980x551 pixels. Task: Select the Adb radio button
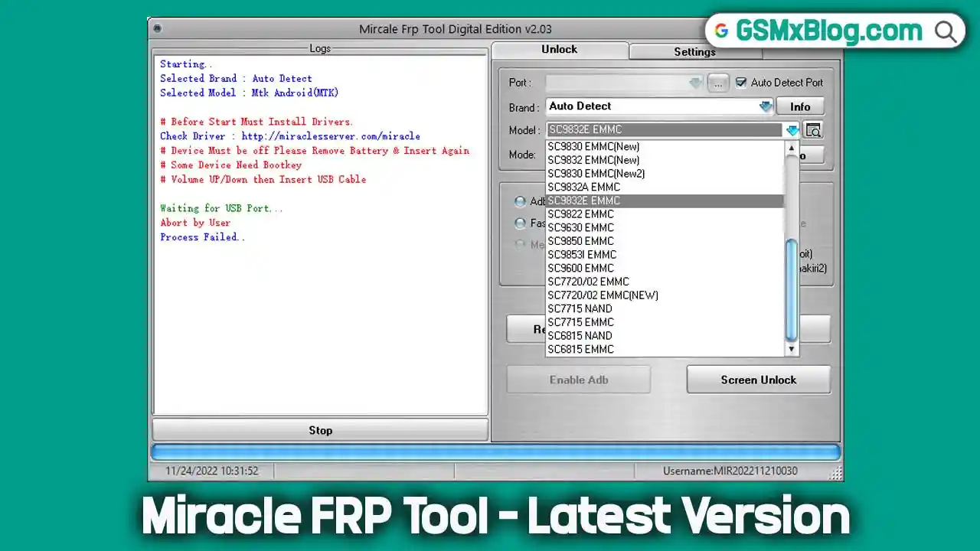[x=521, y=201]
